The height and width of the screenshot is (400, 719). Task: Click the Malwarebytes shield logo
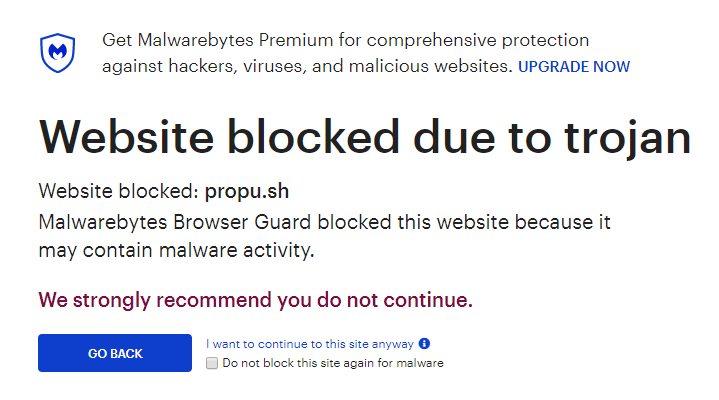click(57, 53)
